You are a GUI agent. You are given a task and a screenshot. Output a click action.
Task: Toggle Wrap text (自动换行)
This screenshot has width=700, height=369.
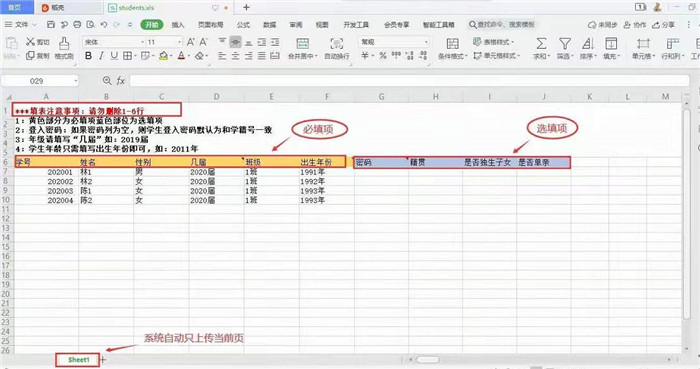[x=337, y=48]
